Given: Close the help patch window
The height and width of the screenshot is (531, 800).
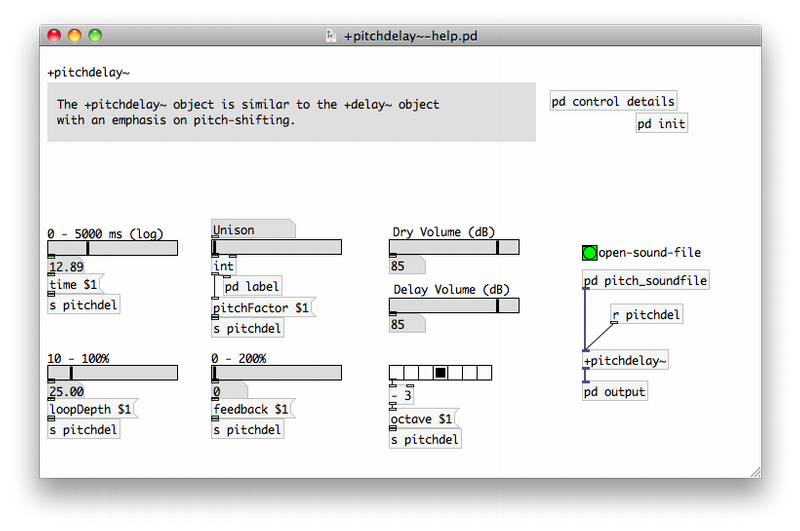Looking at the screenshot, I should click(54, 35).
